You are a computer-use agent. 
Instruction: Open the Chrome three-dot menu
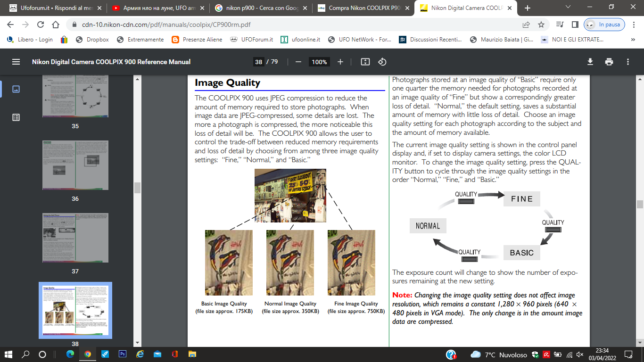(634, 25)
